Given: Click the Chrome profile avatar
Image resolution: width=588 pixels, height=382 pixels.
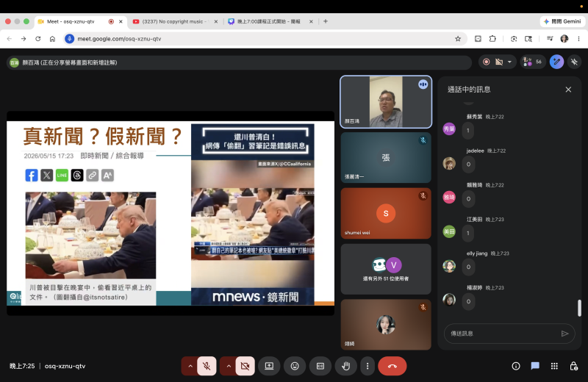Looking at the screenshot, I should click(x=564, y=39).
